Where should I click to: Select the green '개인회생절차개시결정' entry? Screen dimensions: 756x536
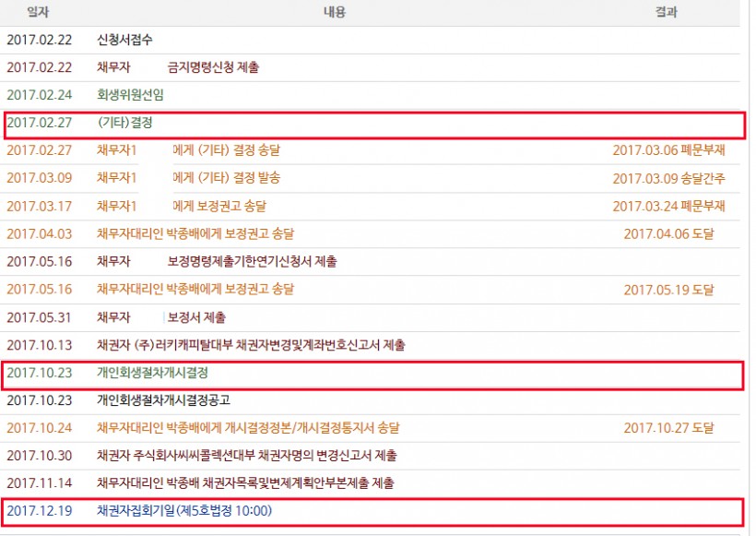point(152,373)
